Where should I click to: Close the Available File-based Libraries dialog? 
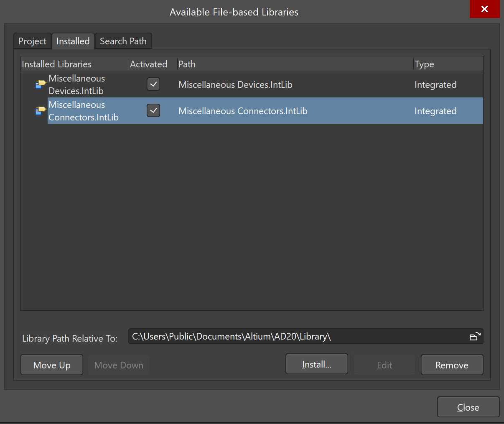[x=468, y=407]
